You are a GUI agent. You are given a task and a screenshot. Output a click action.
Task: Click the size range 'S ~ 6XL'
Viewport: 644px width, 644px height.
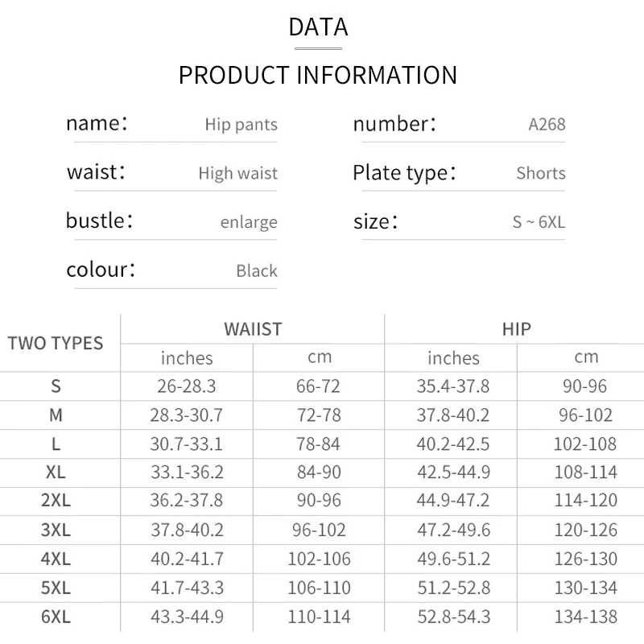[539, 222]
